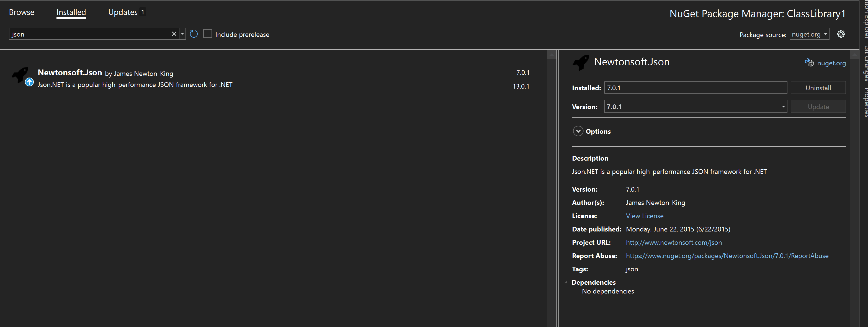
Task: Click the scroll-up arrow on the results scrollbar
Action: (x=552, y=55)
